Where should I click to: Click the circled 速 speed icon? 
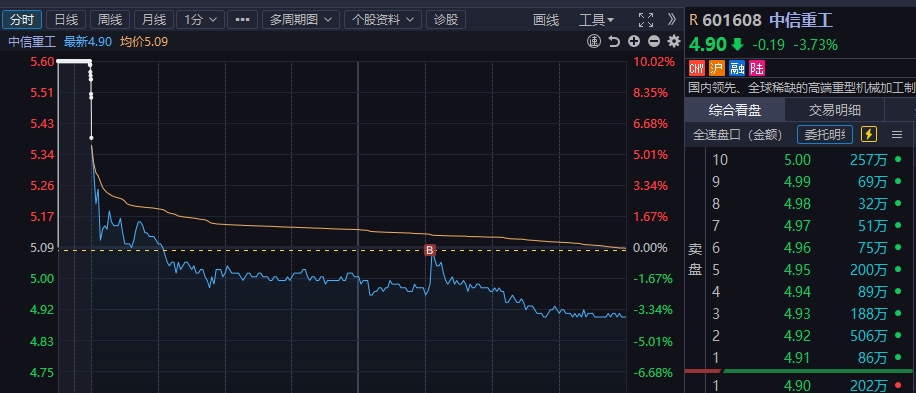coord(594,41)
